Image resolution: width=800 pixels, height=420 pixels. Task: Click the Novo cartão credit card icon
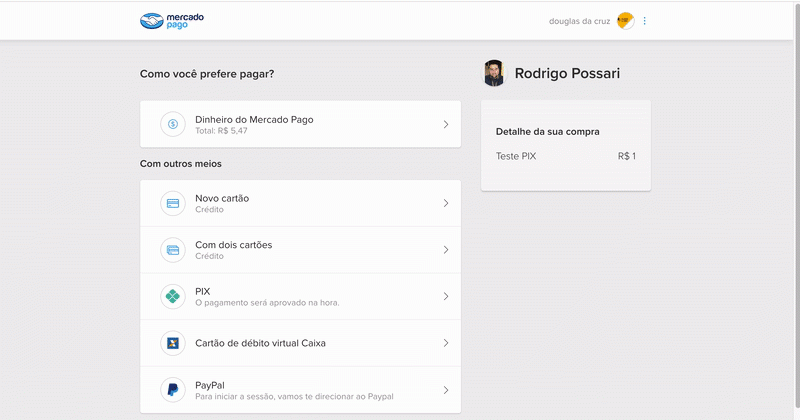pos(173,203)
